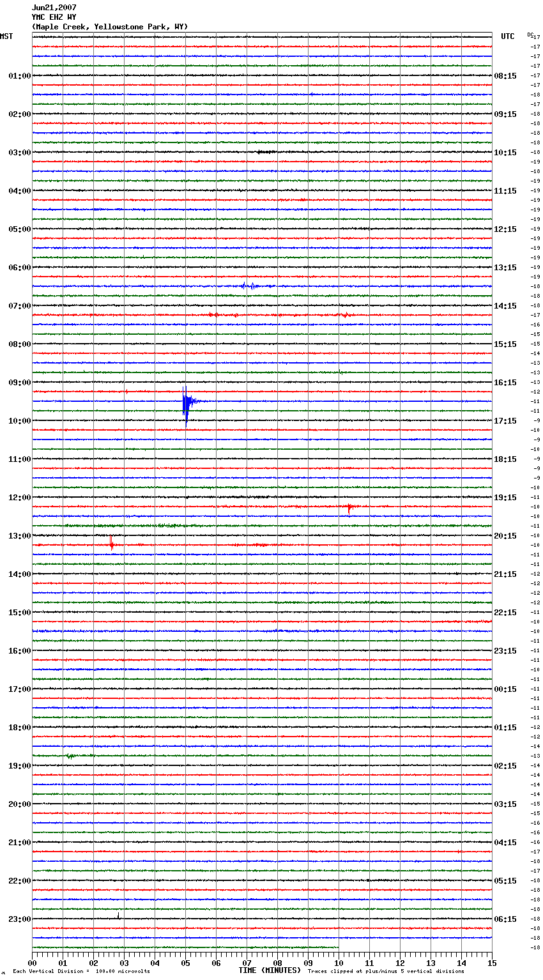Select the 18:00 MST hour label
Viewport: 543px width, 980px height.
pyautogui.click(x=20, y=728)
